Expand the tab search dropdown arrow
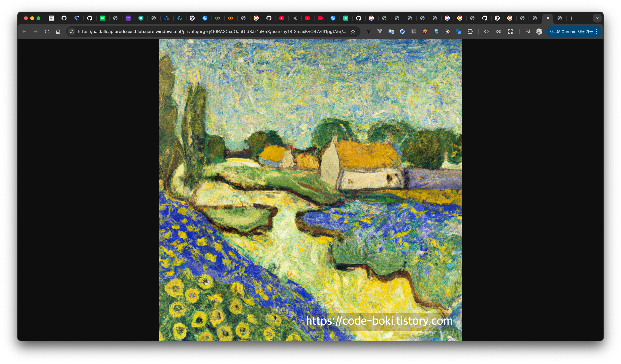 597,18
